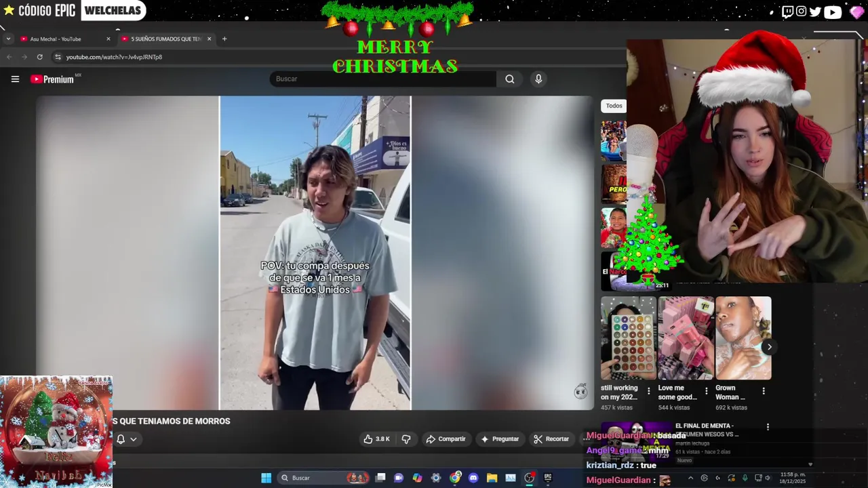Screen dimensions: 868x488
Task: Expand the browser tab search dropdown
Action: pyautogui.click(x=8, y=39)
